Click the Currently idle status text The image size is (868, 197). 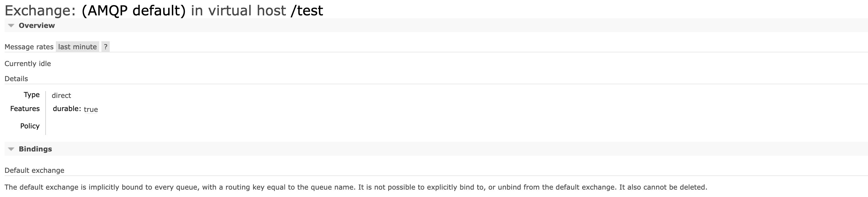tap(28, 63)
